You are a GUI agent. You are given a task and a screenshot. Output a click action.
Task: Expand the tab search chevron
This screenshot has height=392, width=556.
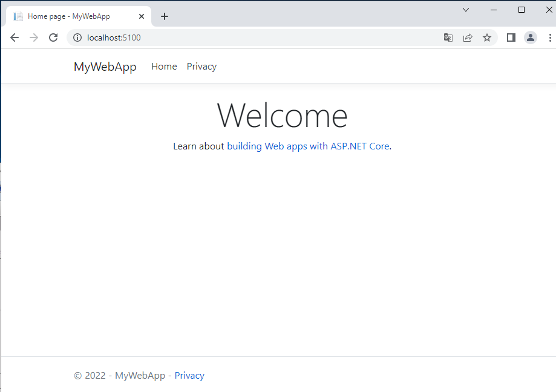click(466, 10)
